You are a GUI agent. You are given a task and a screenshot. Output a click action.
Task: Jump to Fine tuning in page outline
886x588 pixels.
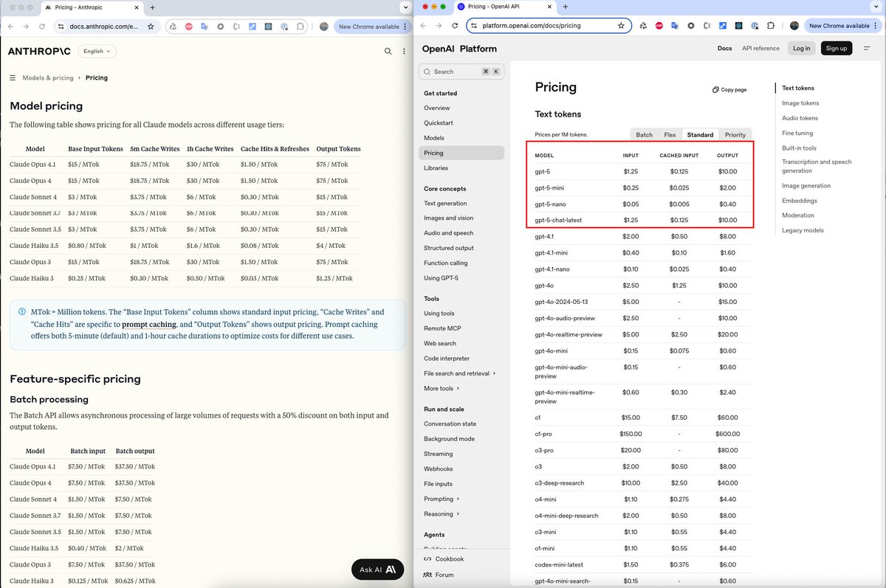(797, 133)
